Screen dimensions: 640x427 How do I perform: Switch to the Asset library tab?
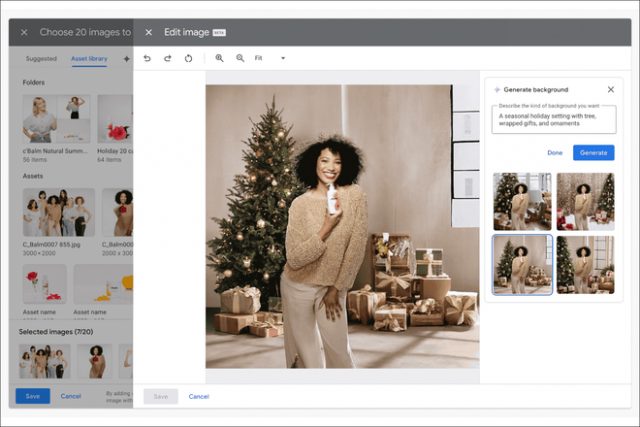(89, 59)
